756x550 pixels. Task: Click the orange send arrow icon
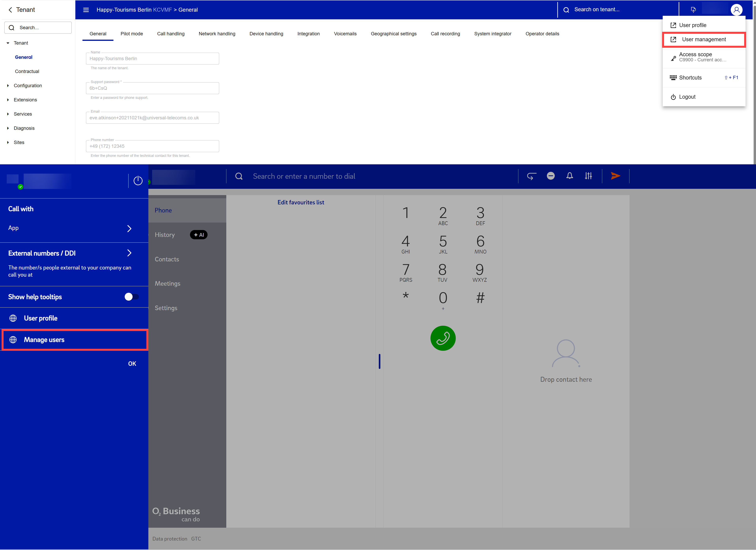615,176
